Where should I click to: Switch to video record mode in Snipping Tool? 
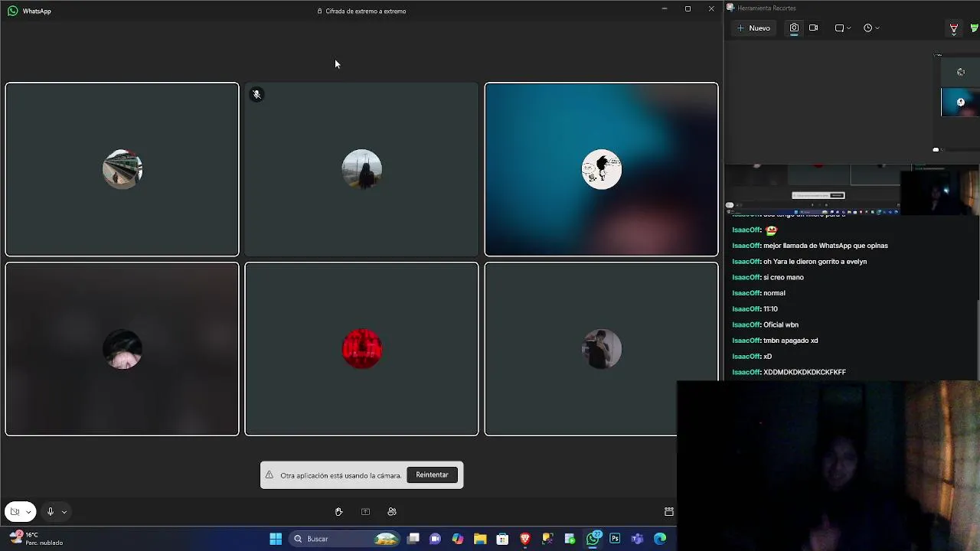click(813, 28)
